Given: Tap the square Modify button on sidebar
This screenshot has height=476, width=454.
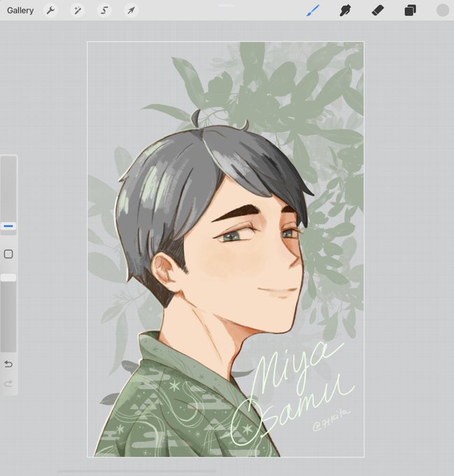Looking at the screenshot, I should (x=8, y=254).
